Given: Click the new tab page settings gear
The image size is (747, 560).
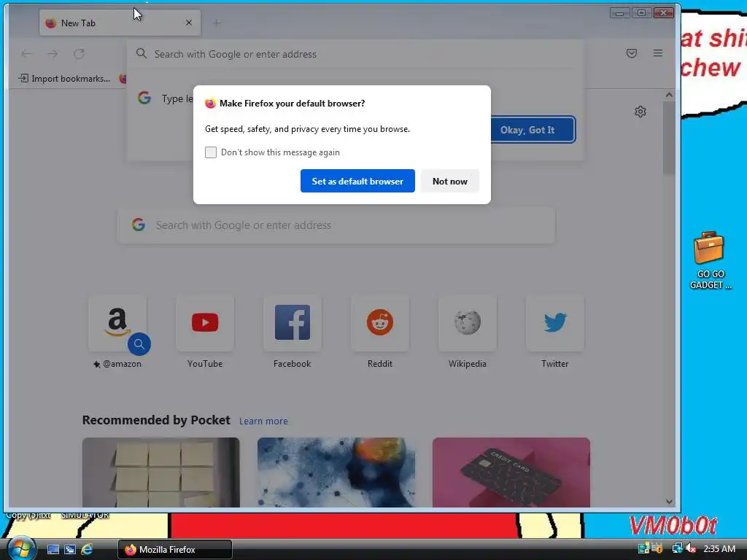Looking at the screenshot, I should click(x=640, y=112).
